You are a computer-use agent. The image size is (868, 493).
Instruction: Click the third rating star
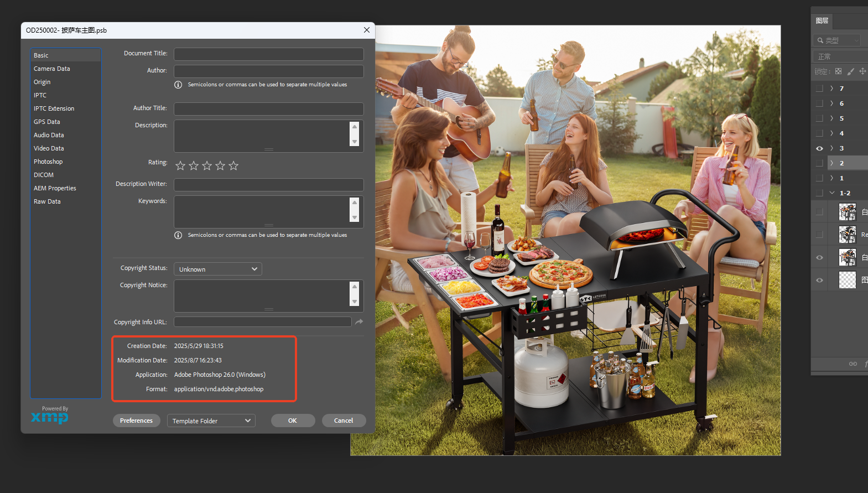pos(207,165)
